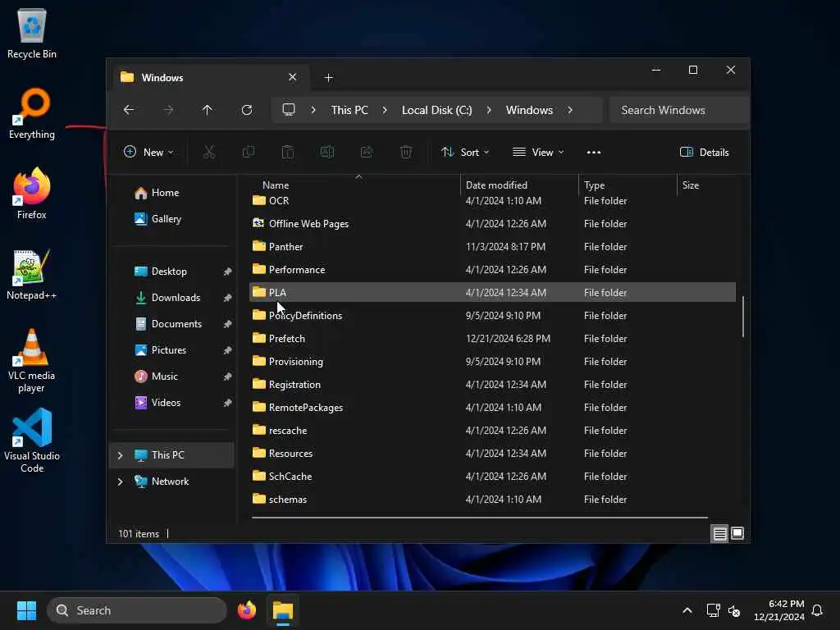Open Recycle Bin desktop icon

pos(32,33)
